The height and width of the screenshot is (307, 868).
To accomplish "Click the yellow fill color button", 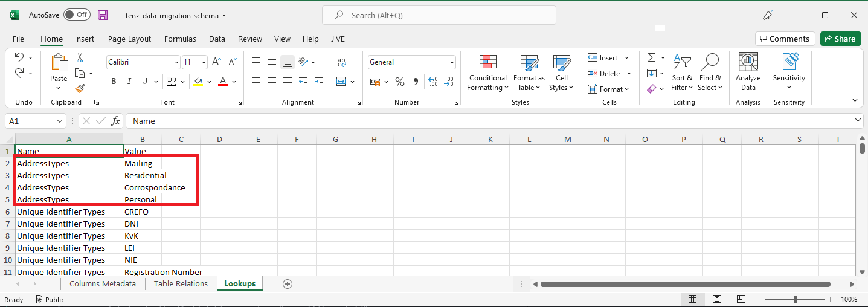I will point(198,82).
